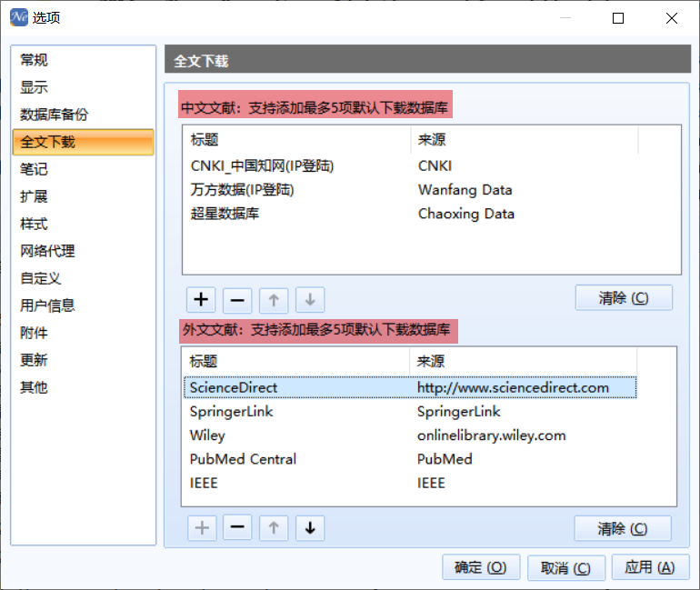Clear the Chinese literature database list
Image resolution: width=700 pixels, height=590 pixels.
click(x=624, y=297)
